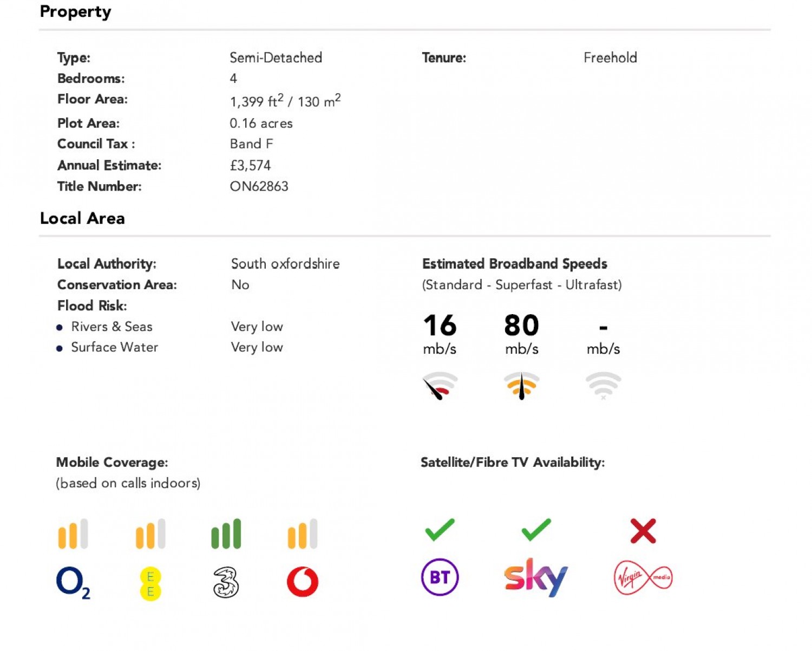Viewport: 812px width, 651px height.
Task: Click the Virgin Media logo
Action: click(643, 577)
